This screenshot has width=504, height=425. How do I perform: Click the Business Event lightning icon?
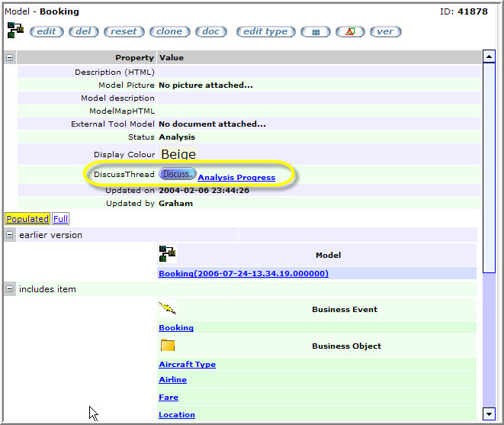(167, 309)
